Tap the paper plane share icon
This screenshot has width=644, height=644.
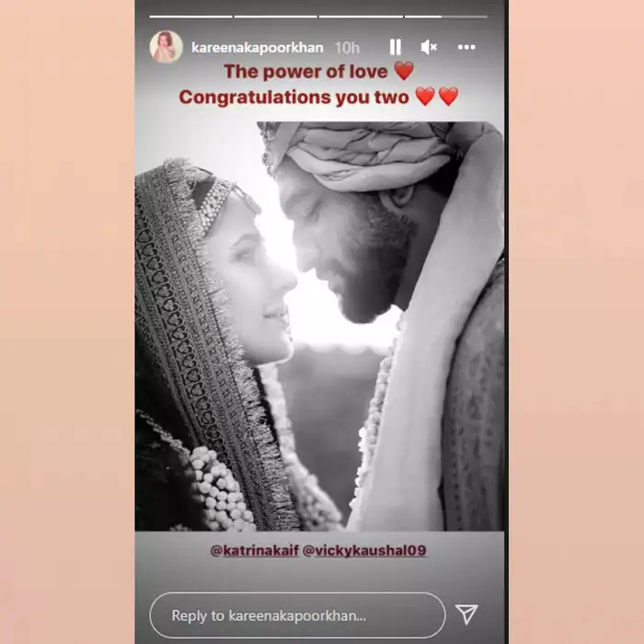tap(467, 614)
